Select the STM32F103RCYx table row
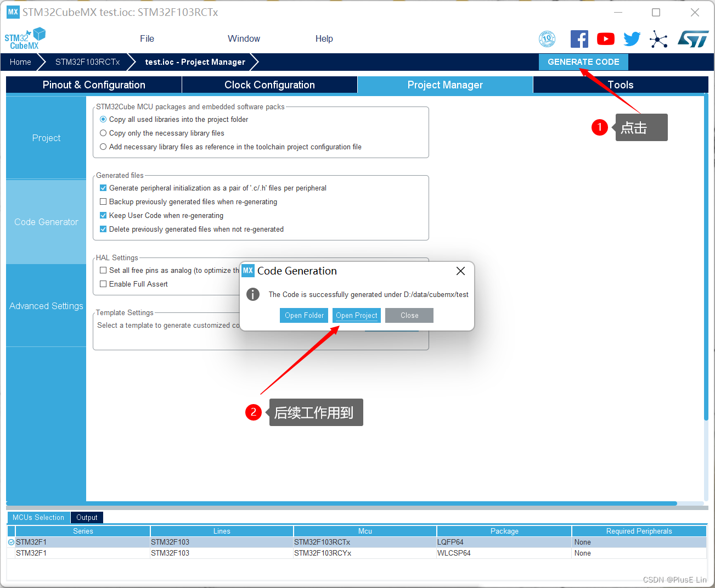Image resolution: width=715 pixels, height=588 pixels. (357, 553)
